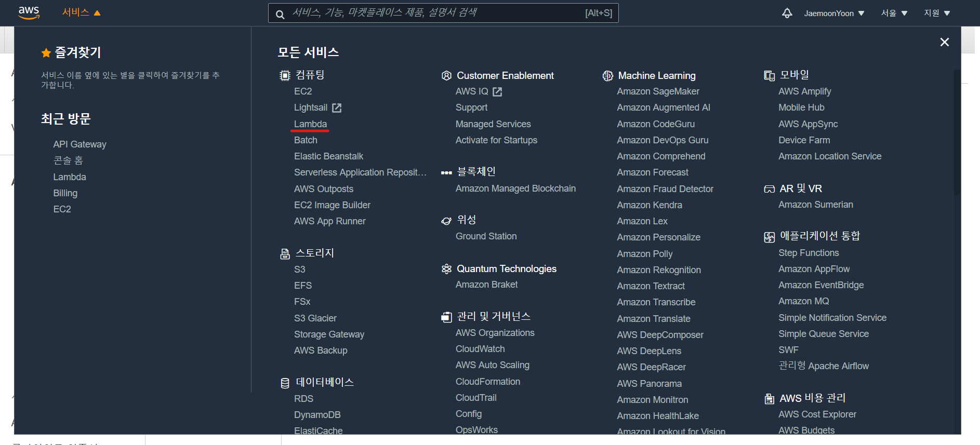Open Ground Station
Screen dimensions: 980x445
coord(486,236)
